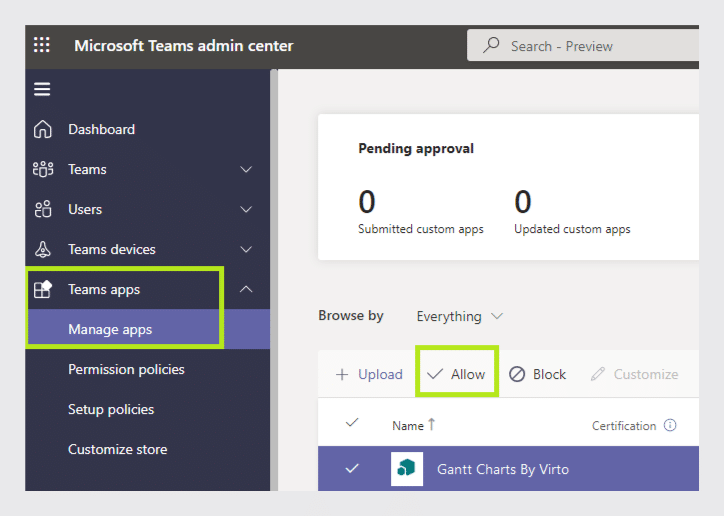Toggle the hamburger navigation menu
The width and height of the screenshot is (724, 516).
click(42, 89)
